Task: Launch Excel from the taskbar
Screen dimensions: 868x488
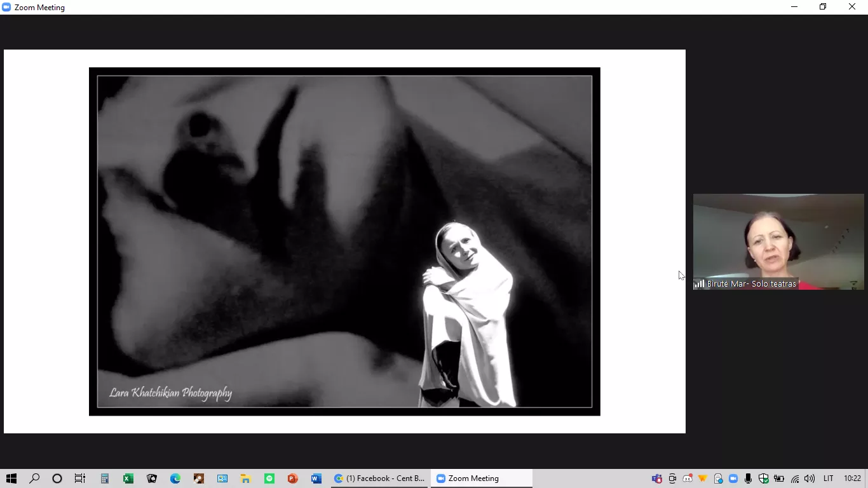Action: (x=128, y=478)
